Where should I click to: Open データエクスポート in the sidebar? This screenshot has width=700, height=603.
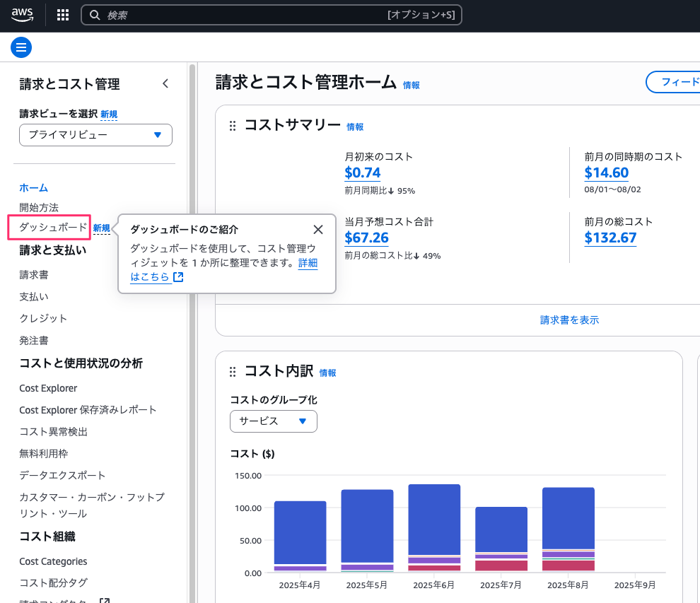(x=62, y=475)
